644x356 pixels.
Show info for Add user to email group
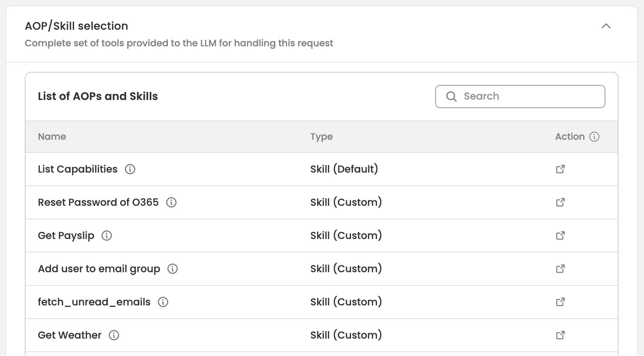coord(172,269)
